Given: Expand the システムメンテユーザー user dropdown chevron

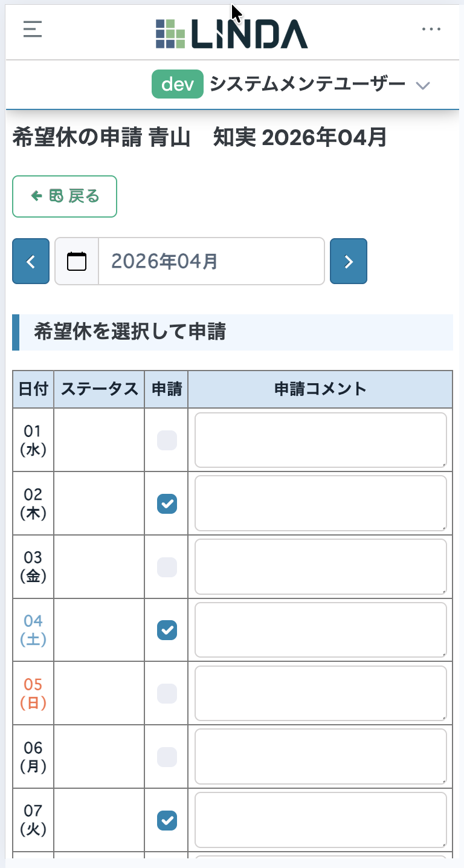Looking at the screenshot, I should click(x=423, y=85).
